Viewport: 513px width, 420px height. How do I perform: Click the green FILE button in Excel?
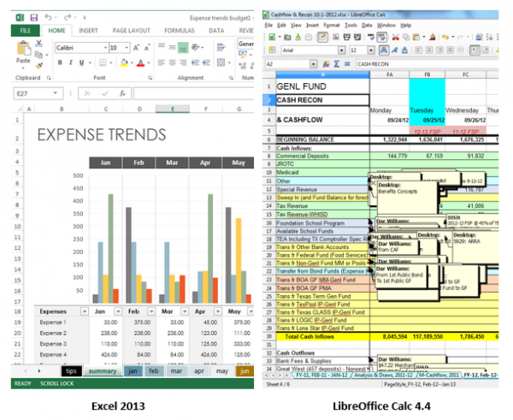click(x=25, y=31)
